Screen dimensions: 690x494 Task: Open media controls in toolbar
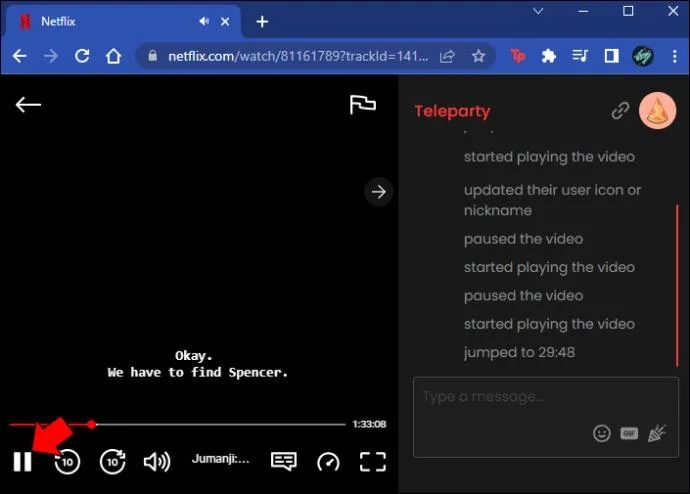click(x=580, y=56)
